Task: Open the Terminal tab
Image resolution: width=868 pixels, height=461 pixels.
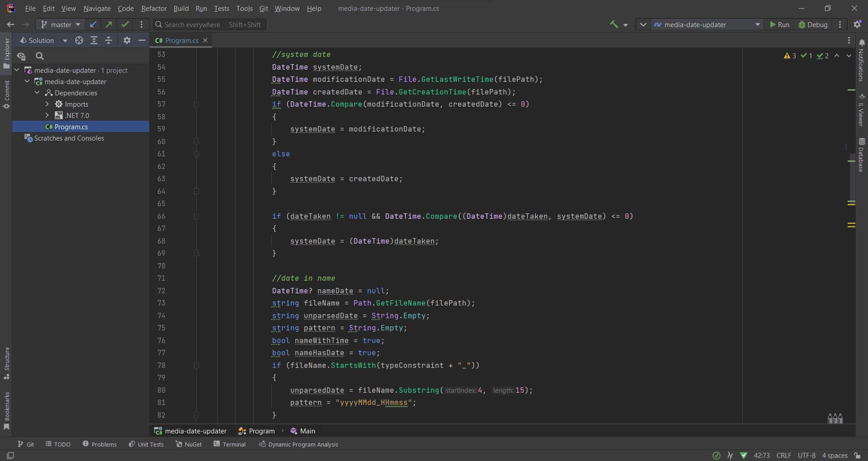Action: pyautogui.click(x=230, y=444)
